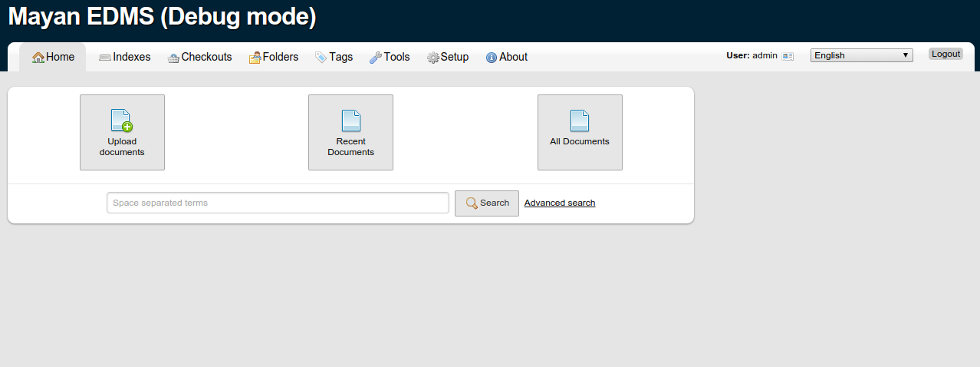Click the Setup gear icon
980x367 pixels.
[433, 58]
